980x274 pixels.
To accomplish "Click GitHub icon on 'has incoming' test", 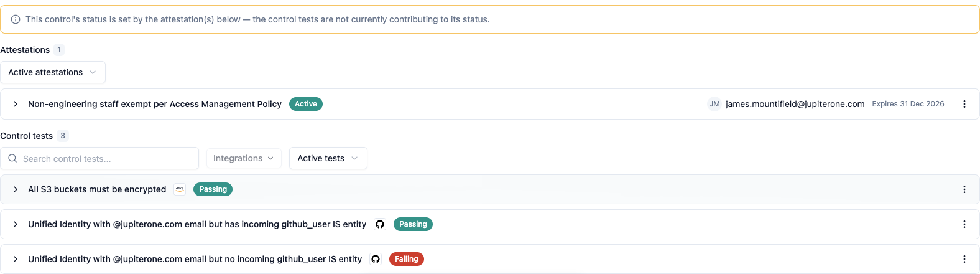I will click(380, 224).
